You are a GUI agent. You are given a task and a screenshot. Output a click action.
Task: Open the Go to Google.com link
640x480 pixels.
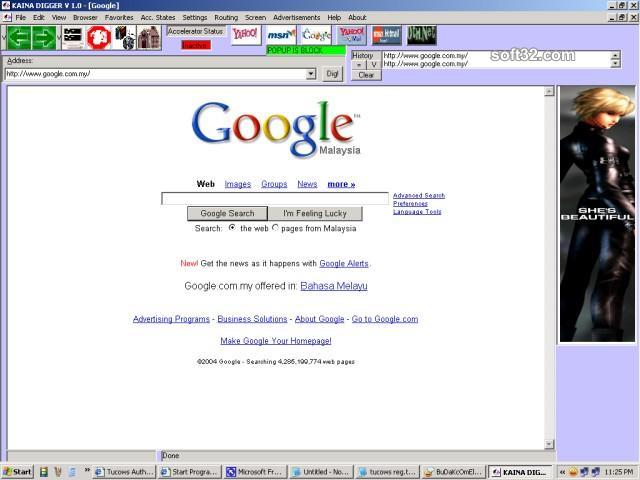click(385, 319)
